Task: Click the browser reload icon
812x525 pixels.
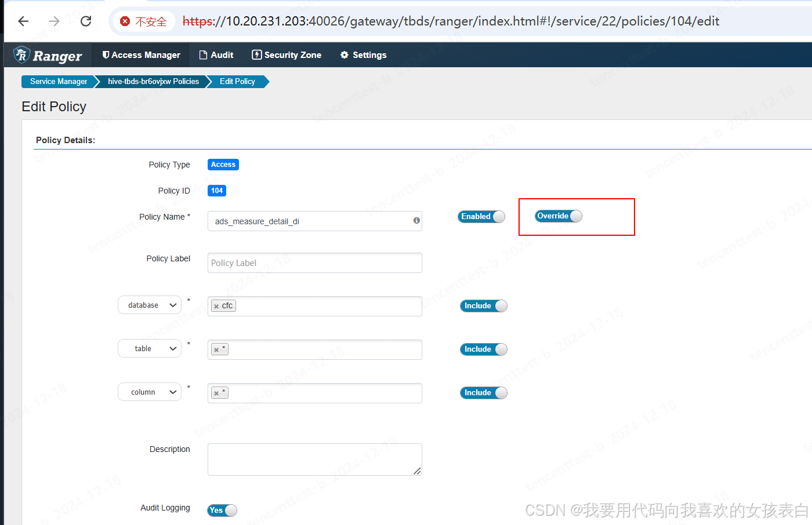Action: tap(85, 21)
